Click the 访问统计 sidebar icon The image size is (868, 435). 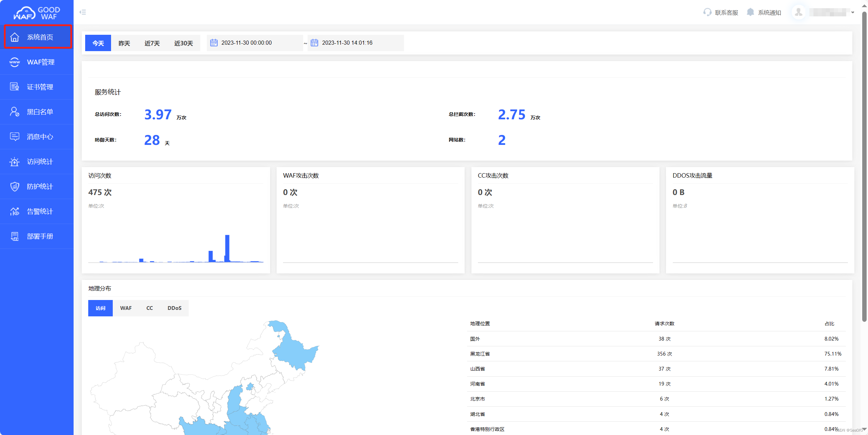point(15,162)
